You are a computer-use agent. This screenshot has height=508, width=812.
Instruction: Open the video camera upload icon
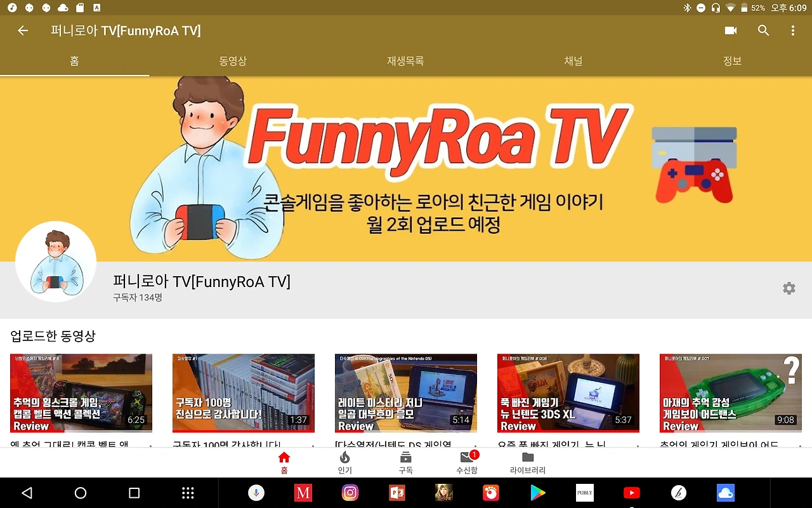(730, 30)
